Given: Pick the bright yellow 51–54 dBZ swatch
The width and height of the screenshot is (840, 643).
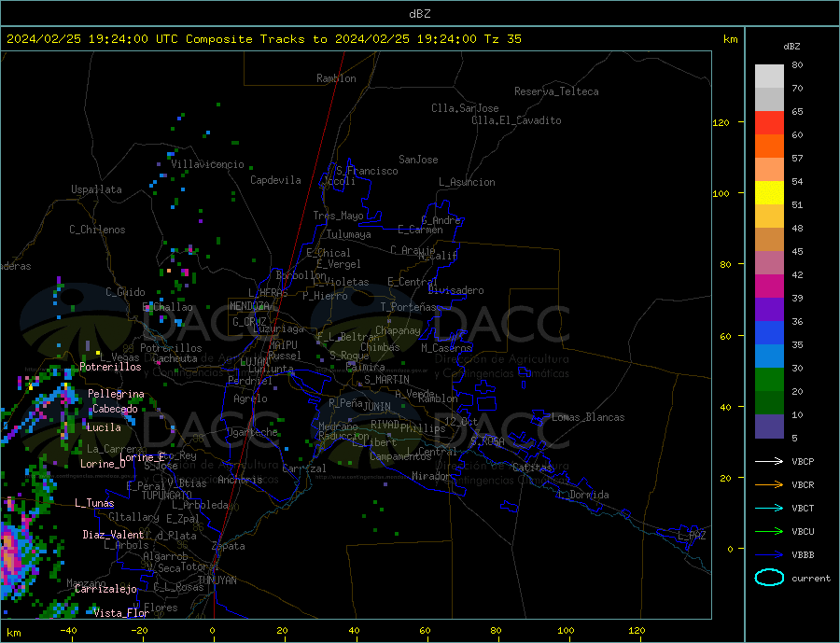Looking at the screenshot, I should click(x=769, y=193).
